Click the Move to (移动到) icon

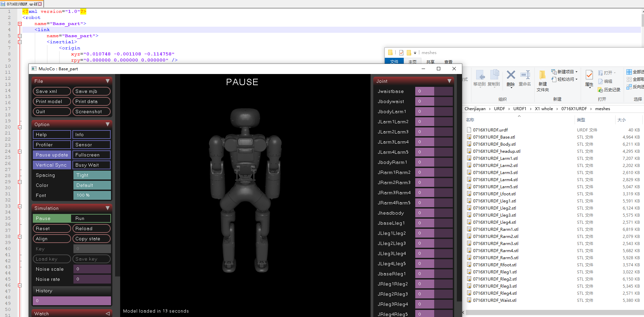click(479, 78)
